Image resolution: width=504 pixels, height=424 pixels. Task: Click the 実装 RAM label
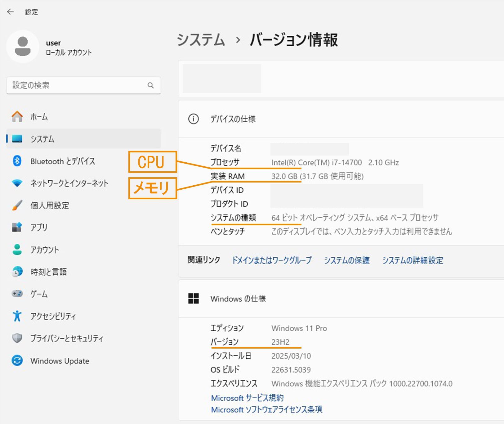[x=227, y=176]
